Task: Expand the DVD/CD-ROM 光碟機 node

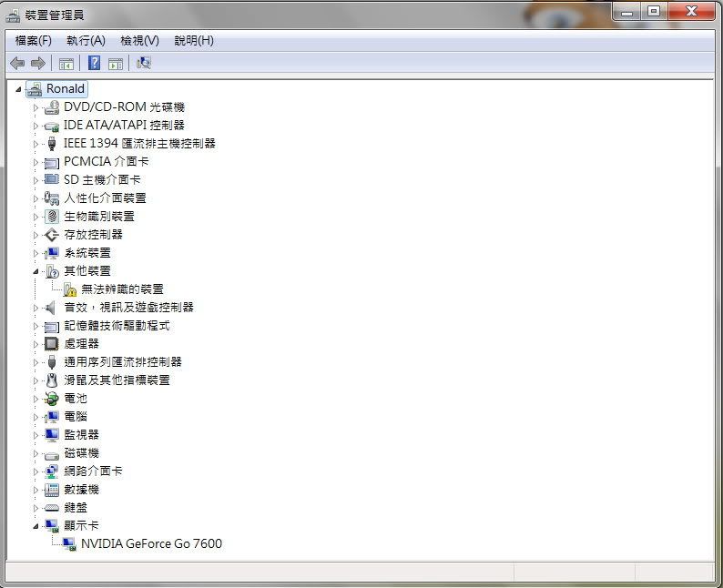Action: point(36,107)
